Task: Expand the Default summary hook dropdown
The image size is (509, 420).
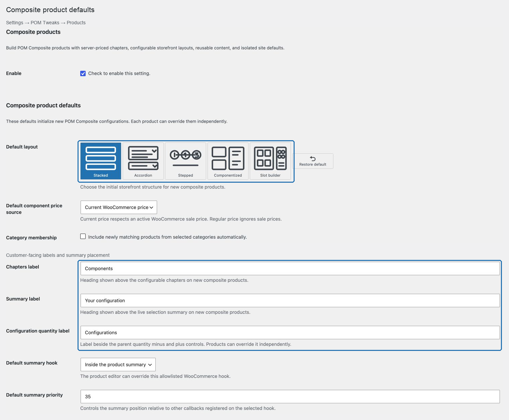Action: (x=118, y=364)
